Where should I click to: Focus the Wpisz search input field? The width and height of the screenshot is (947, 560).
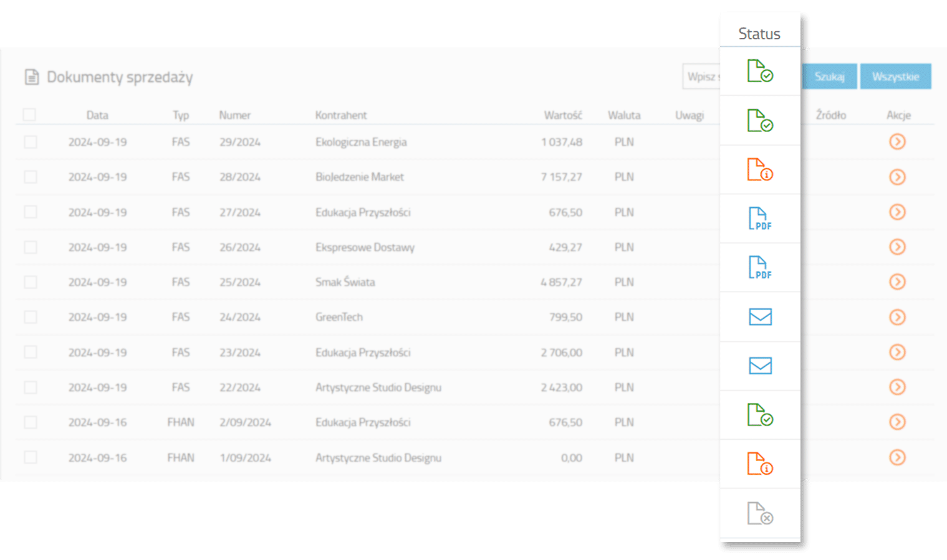pyautogui.click(x=702, y=77)
